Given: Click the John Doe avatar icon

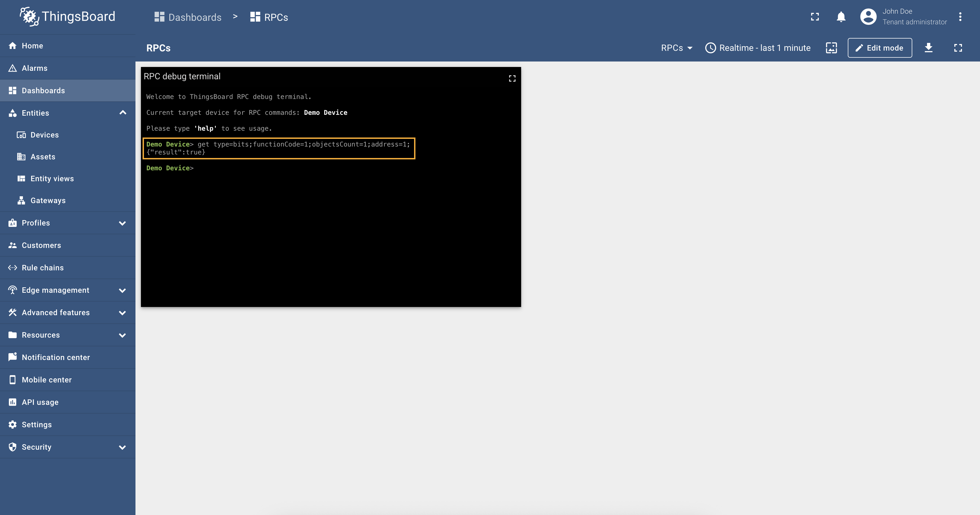Looking at the screenshot, I should pos(868,17).
